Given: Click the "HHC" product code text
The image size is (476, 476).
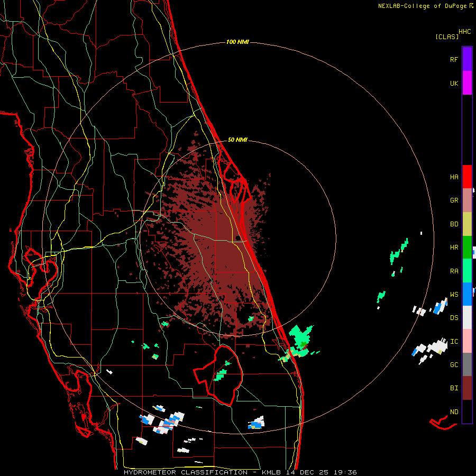Looking at the screenshot, I should [464, 31].
